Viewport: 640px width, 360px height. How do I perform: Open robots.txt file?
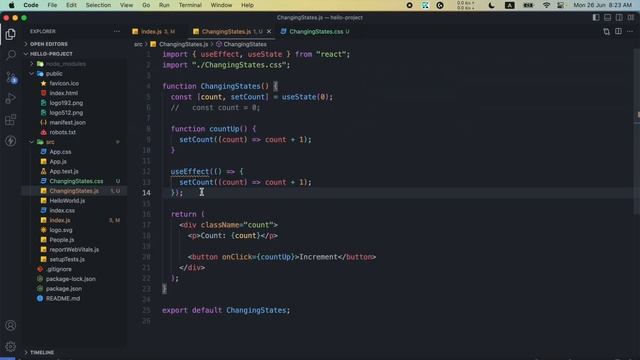pos(62,132)
